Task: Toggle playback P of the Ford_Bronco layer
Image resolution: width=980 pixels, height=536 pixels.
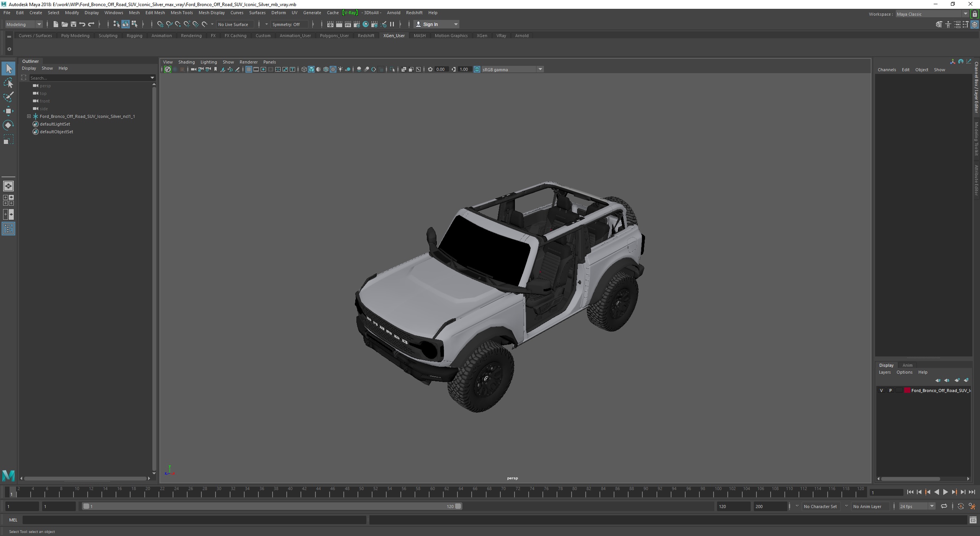Action: coord(890,391)
